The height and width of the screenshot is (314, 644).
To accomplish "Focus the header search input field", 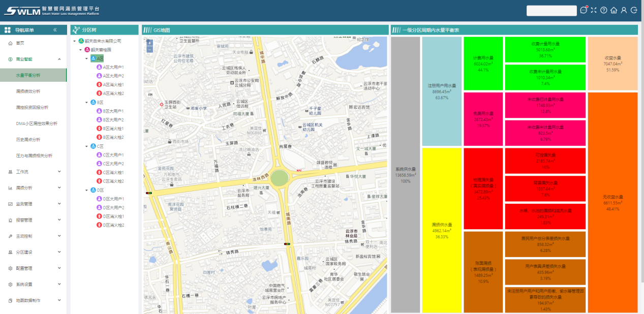I will (551, 10).
